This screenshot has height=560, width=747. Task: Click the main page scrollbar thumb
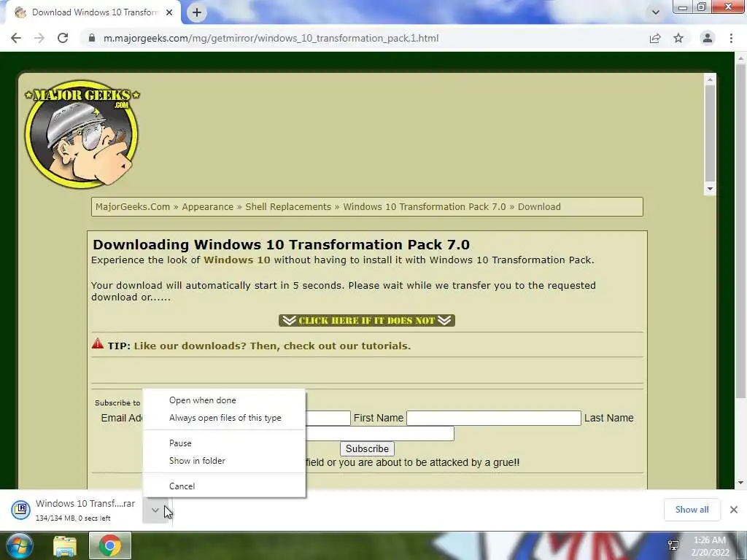[x=741, y=231]
